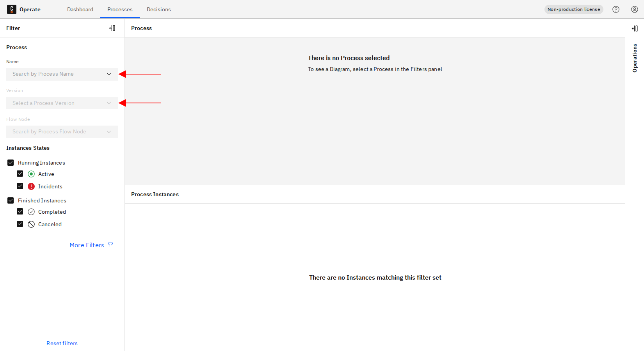Open the user profile icon

coord(635,9)
